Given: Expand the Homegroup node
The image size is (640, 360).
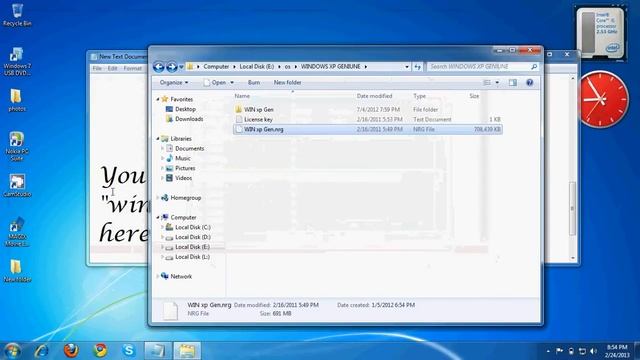Looking at the screenshot, I should point(158,198).
